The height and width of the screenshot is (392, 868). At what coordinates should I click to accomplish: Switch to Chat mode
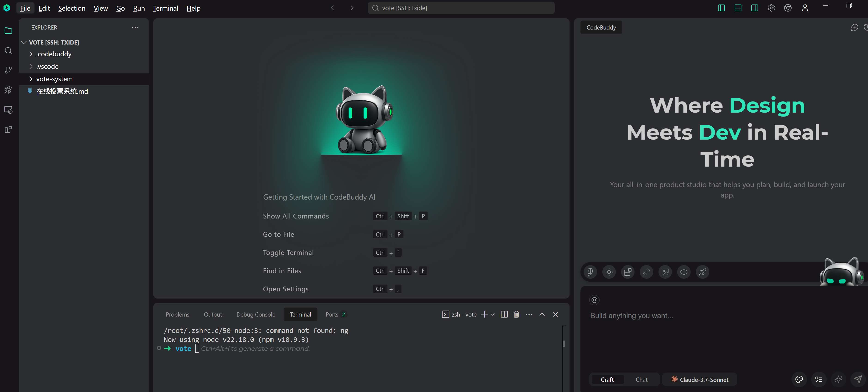point(642,379)
